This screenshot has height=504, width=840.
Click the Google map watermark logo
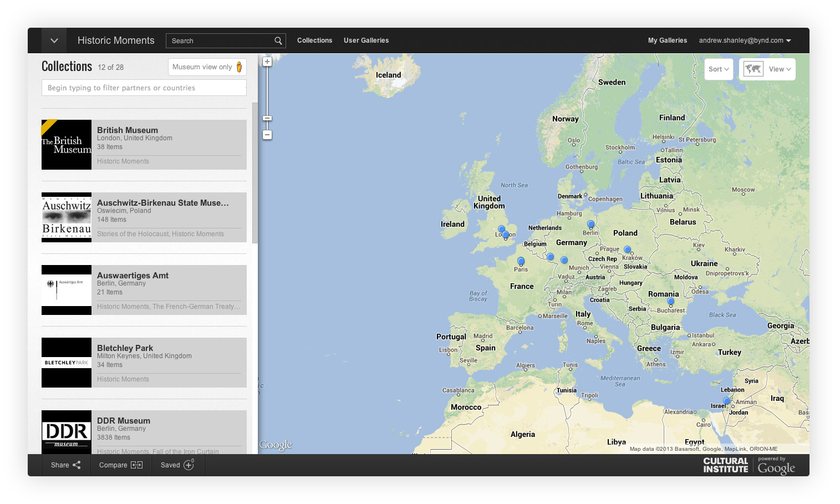coord(276,445)
